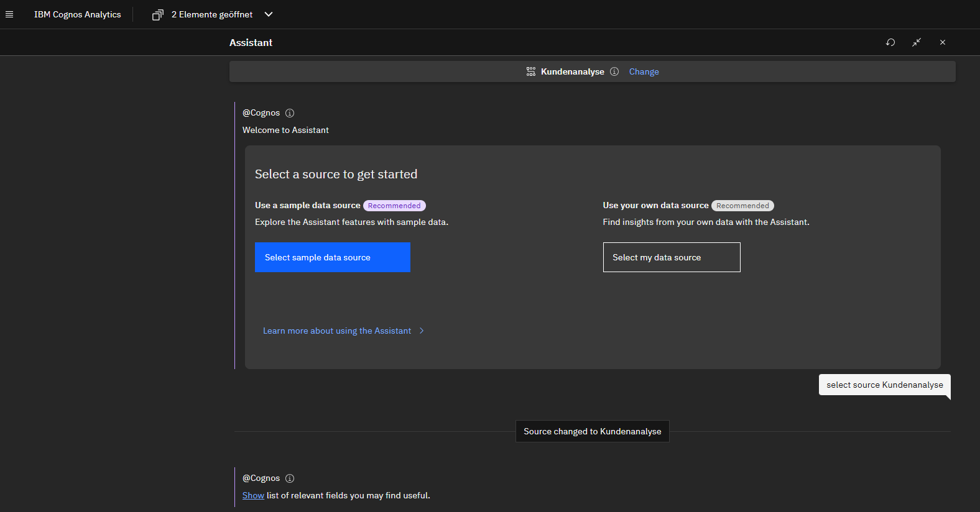Open the hamburger navigation menu
The image size is (980, 512).
point(9,14)
